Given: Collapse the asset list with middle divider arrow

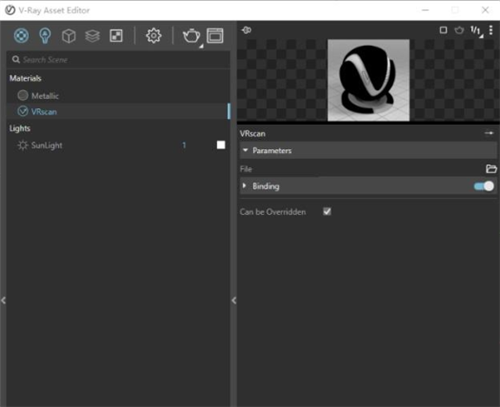Looking at the screenshot, I should 234,300.
